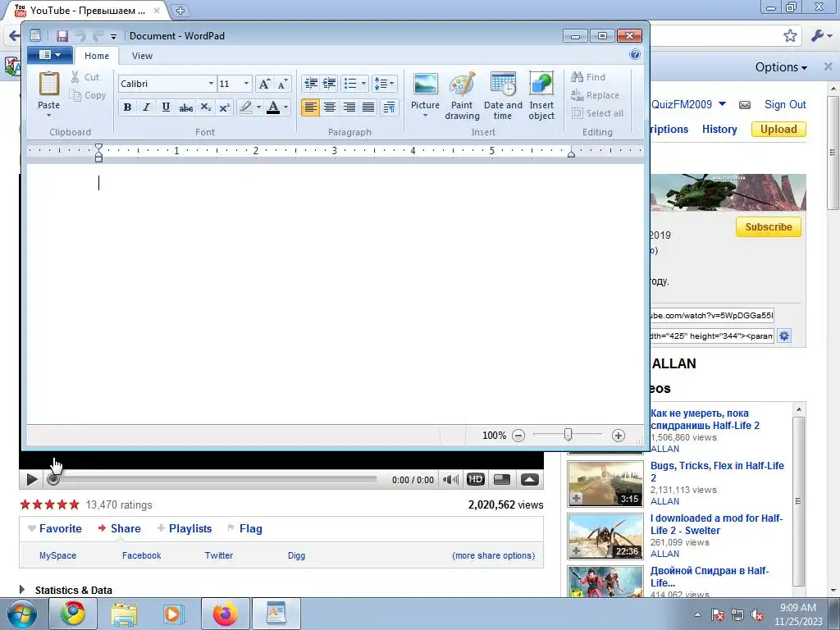
Task: Open the WordPad application menu button
Action: [50, 55]
